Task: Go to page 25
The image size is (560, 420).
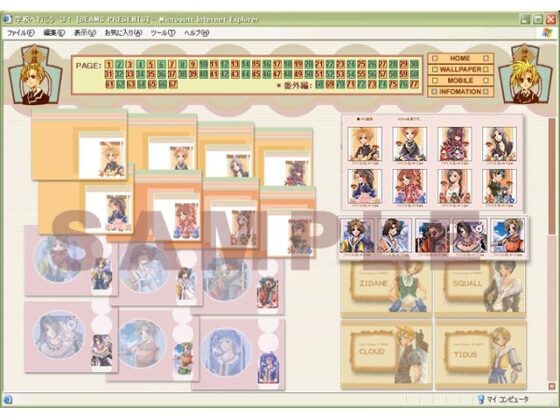Action: point(361,65)
